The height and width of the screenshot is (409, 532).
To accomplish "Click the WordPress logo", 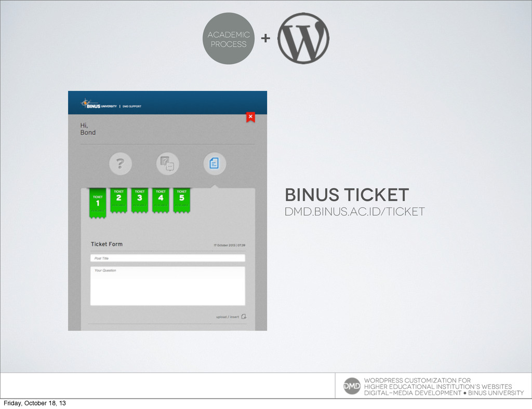I will (x=303, y=38).
